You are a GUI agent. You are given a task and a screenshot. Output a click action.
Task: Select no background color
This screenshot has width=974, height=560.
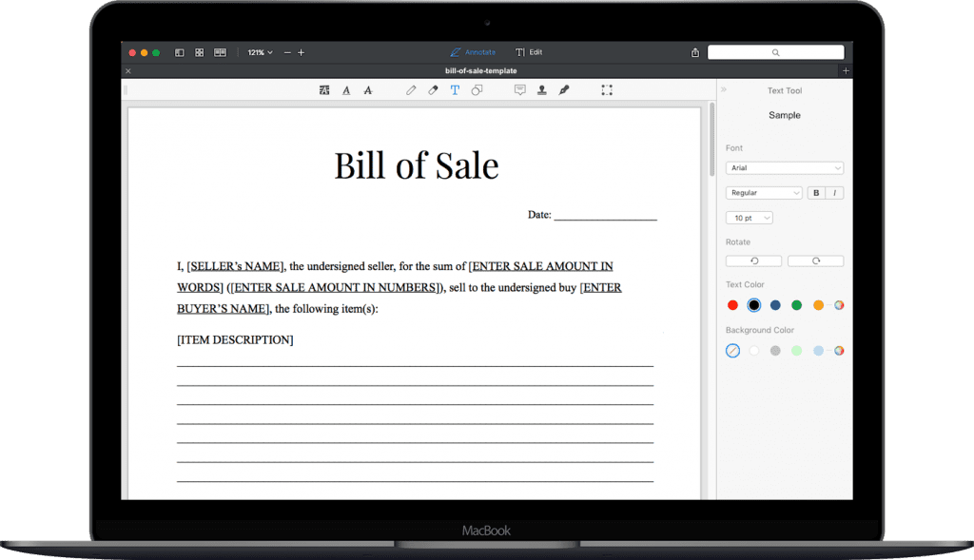[x=733, y=351]
